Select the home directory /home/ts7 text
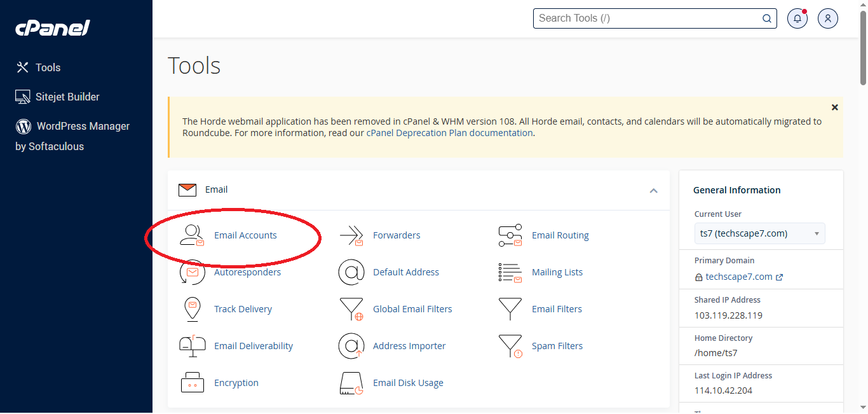This screenshot has width=868, height=414. tap(715, 353)
